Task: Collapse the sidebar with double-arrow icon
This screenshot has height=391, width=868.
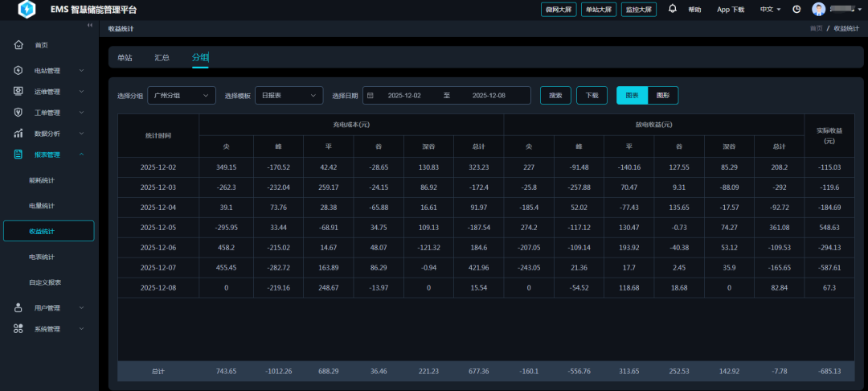Action: [x=90, y=27]
